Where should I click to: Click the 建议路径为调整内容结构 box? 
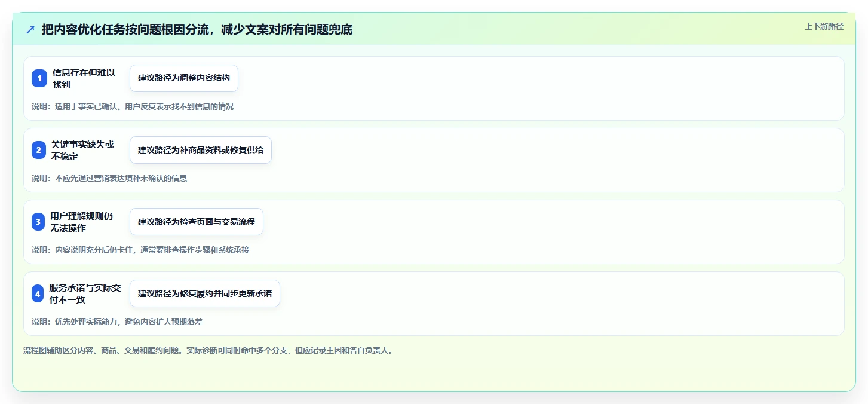184,78
